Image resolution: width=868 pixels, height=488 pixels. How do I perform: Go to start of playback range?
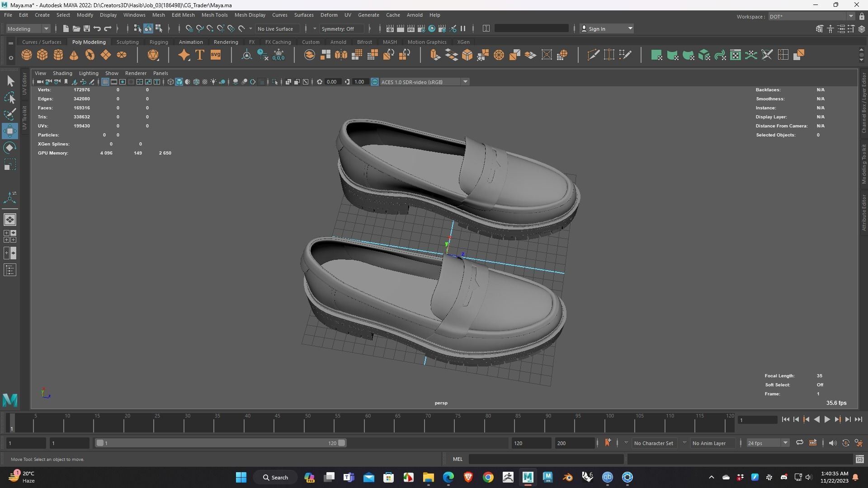pos(785,420)
